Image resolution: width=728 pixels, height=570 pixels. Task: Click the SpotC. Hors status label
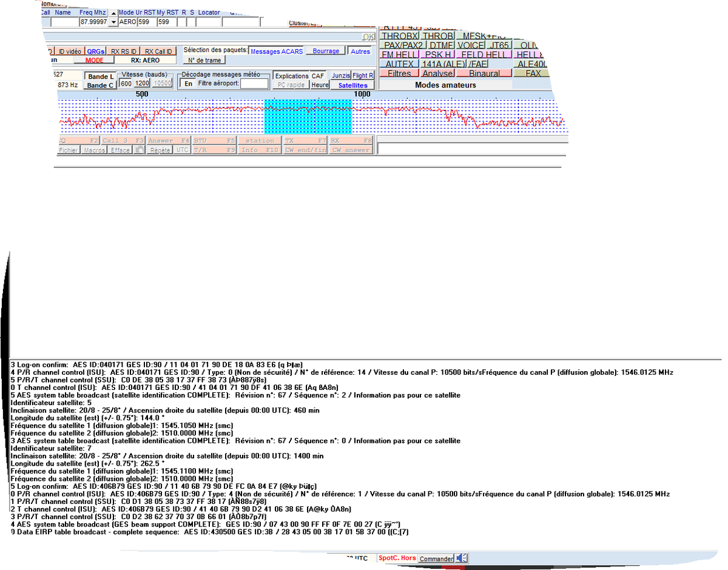pyautogui.click(x=397, y=558)
